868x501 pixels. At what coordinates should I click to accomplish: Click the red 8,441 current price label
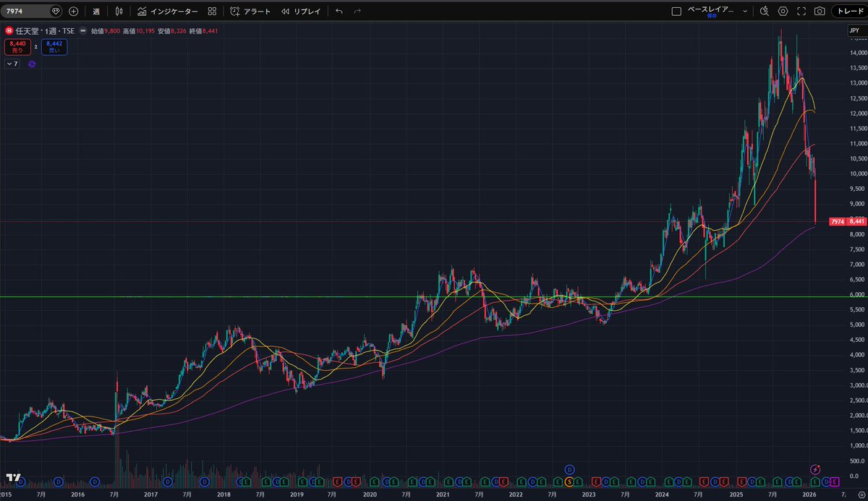857,222
